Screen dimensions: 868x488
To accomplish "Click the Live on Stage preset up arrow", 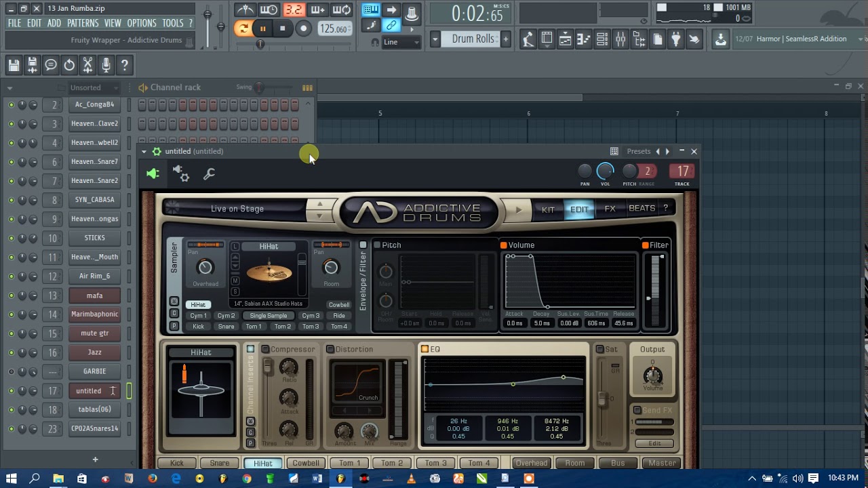I will [x=320, y=203].
